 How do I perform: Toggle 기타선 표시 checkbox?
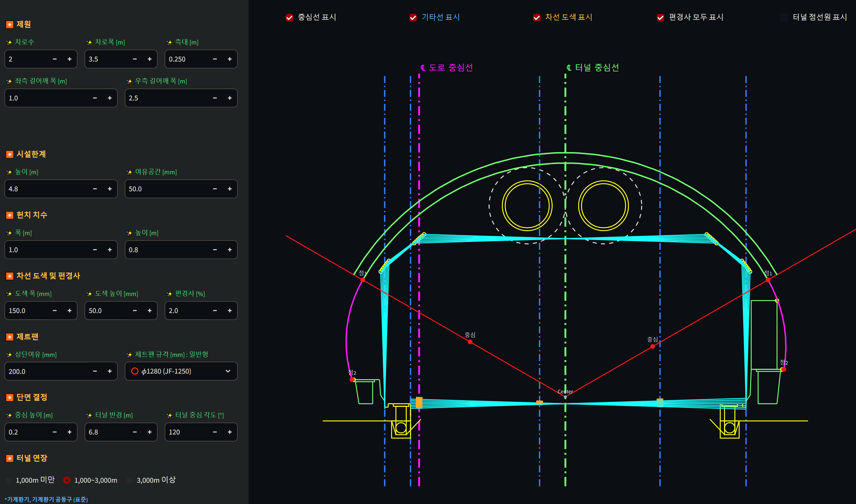[413, 18]
